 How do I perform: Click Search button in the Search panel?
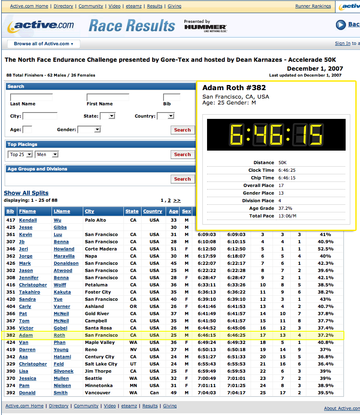coord(182,130)
